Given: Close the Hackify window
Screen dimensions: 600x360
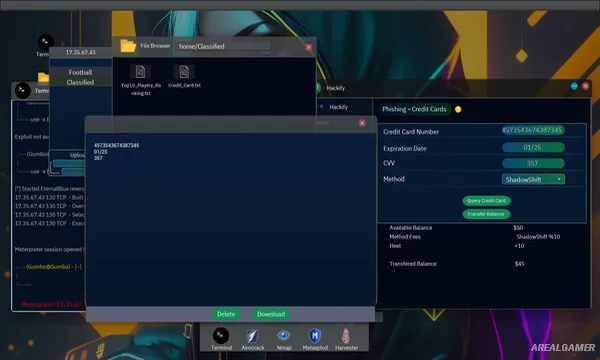Looking at the screenshot, I should pyautogui.click(x=585, y=86).
